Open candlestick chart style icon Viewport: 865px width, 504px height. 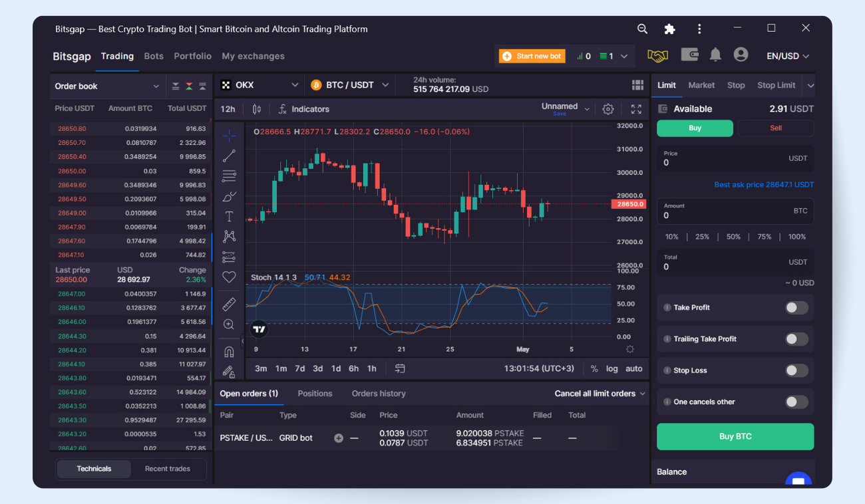[x=257, y=109]
